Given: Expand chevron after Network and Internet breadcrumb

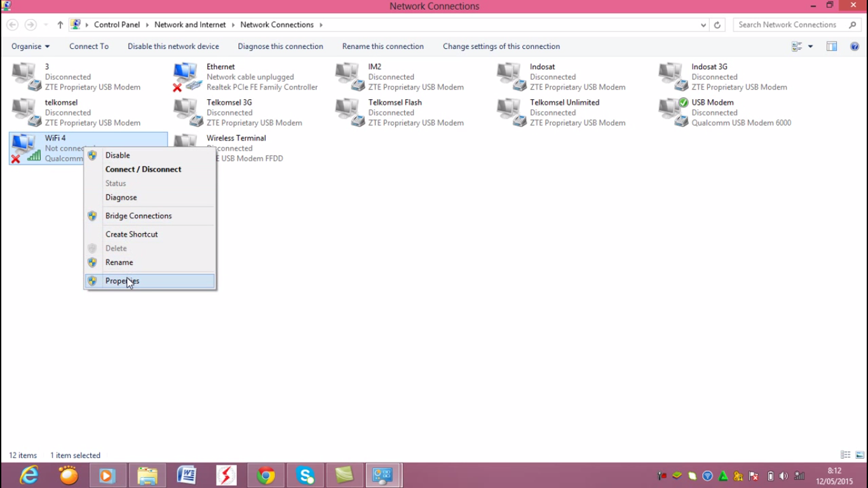Looking at the screenshot, I should [233, 25].
